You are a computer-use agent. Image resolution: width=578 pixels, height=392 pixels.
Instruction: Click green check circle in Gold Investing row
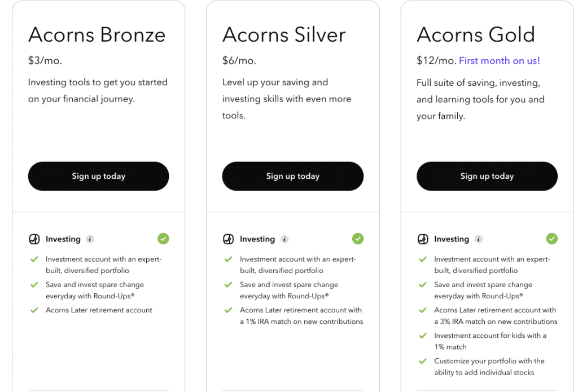tap(552, 239)
